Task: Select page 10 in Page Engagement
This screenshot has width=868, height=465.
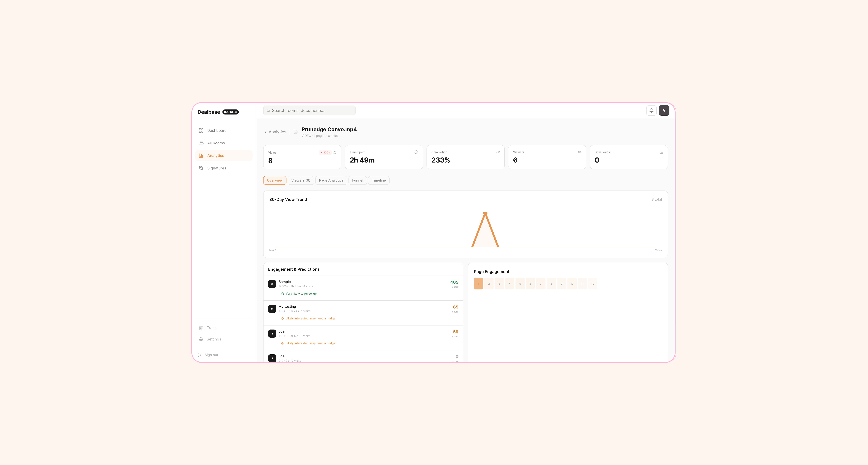Action: tap(572, 284)
